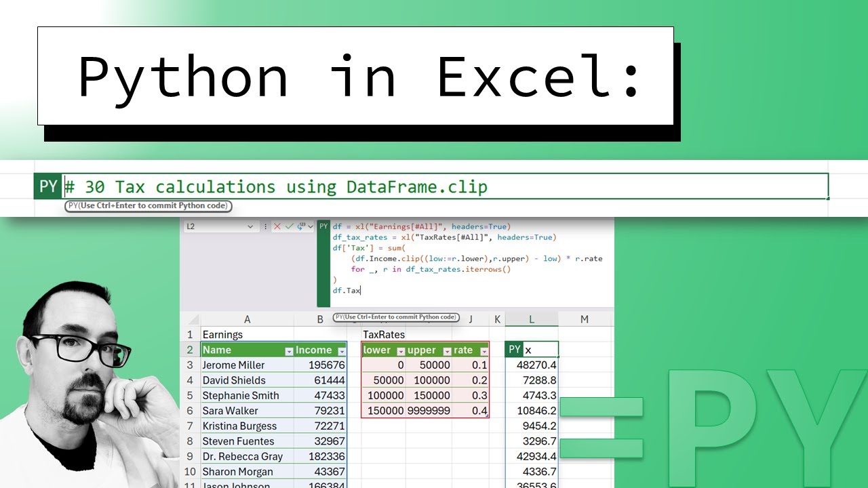Click the large PY badge in the zoomed formula bar
The image size is (868, 488).
pyautogui.click(x=48, y=186)
